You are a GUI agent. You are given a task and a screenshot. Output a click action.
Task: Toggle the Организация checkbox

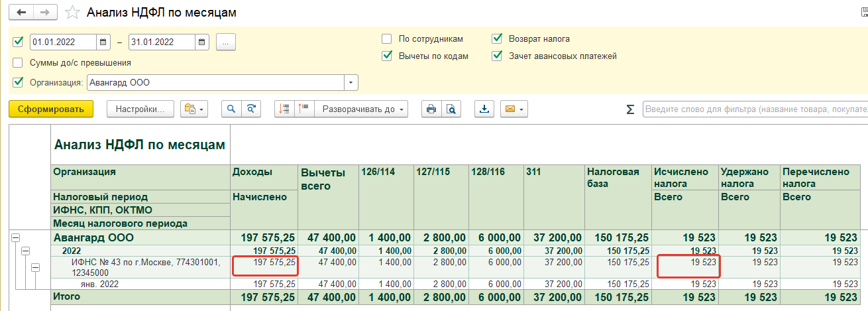[18, 83]
